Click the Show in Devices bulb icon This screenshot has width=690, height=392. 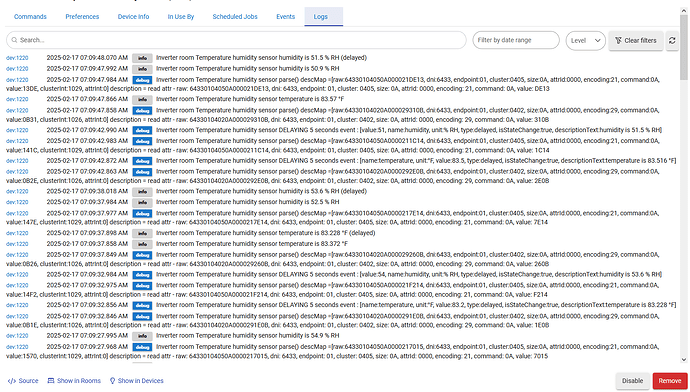112,381
